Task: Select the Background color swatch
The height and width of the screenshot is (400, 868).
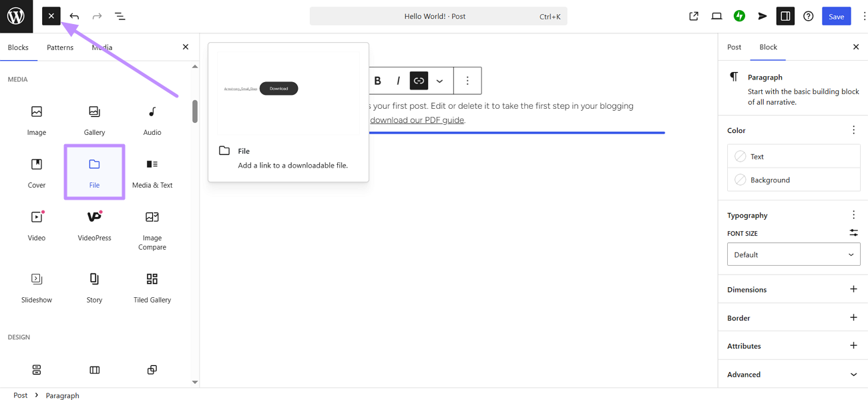Action: (x=793, y=179)
